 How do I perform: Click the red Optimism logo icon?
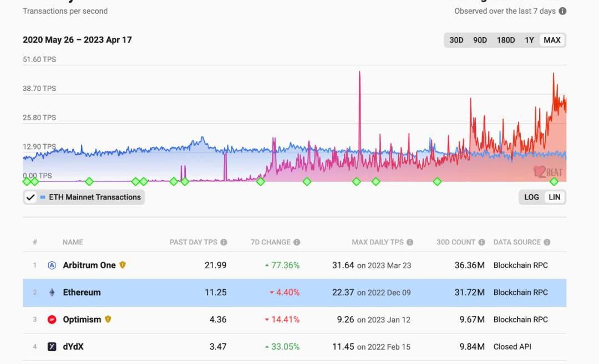point(52,320)
